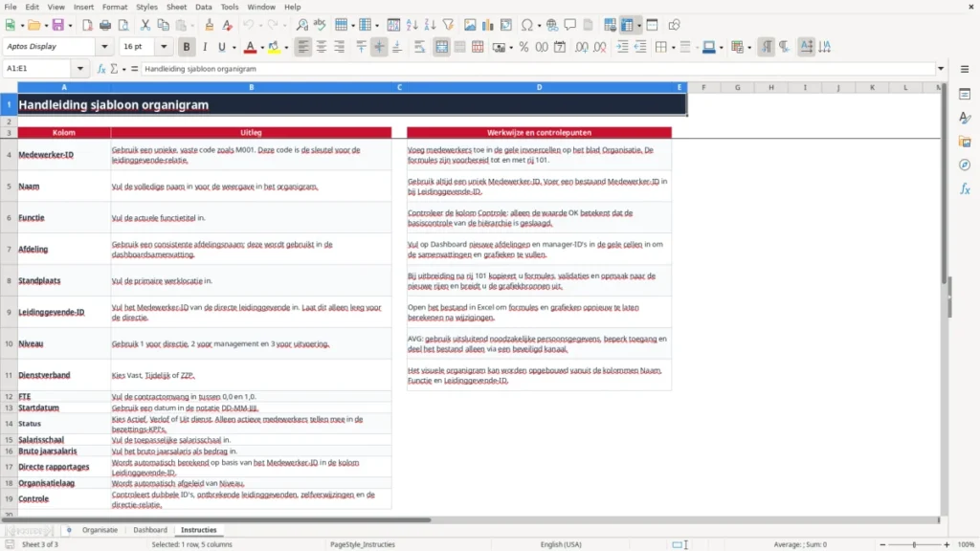Sort descending Z to A
The width and height of the screenshot is (980, 551).
click(x=430, y=25)
